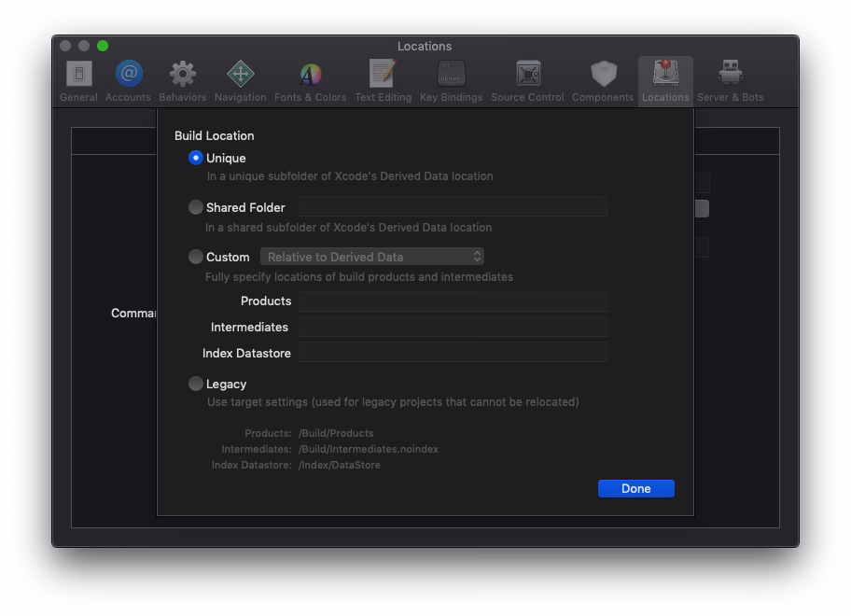Screen dimensions: 851x616
Task: Select the Legacy build location option
Action: (x=196, y=384)
